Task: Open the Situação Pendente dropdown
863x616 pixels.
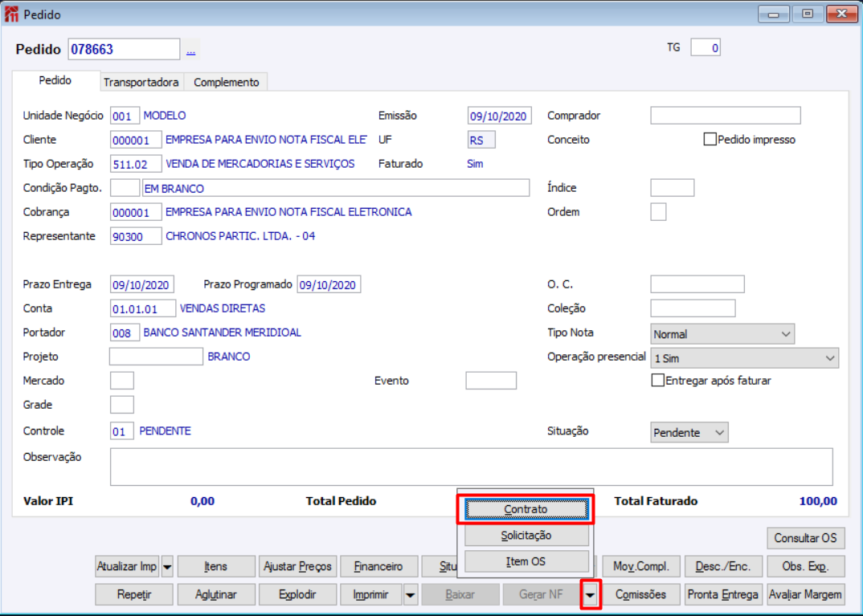Action: click(x=689, y=432)
